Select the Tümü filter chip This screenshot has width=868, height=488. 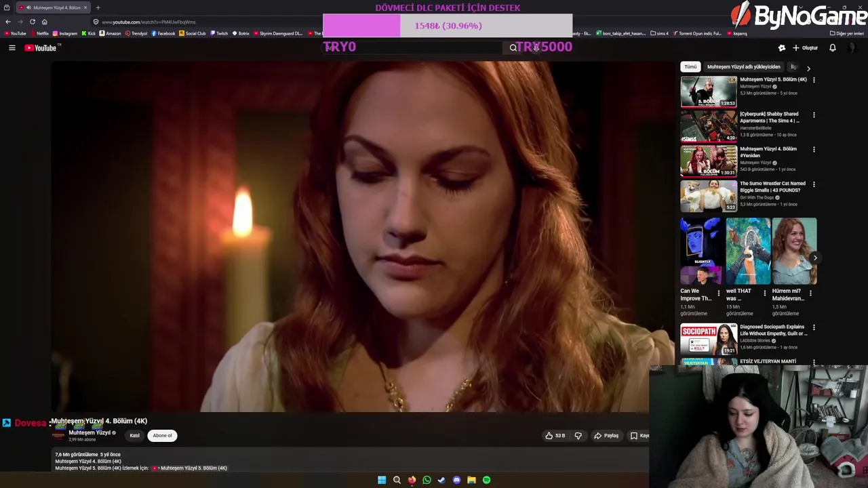(690, 67)
